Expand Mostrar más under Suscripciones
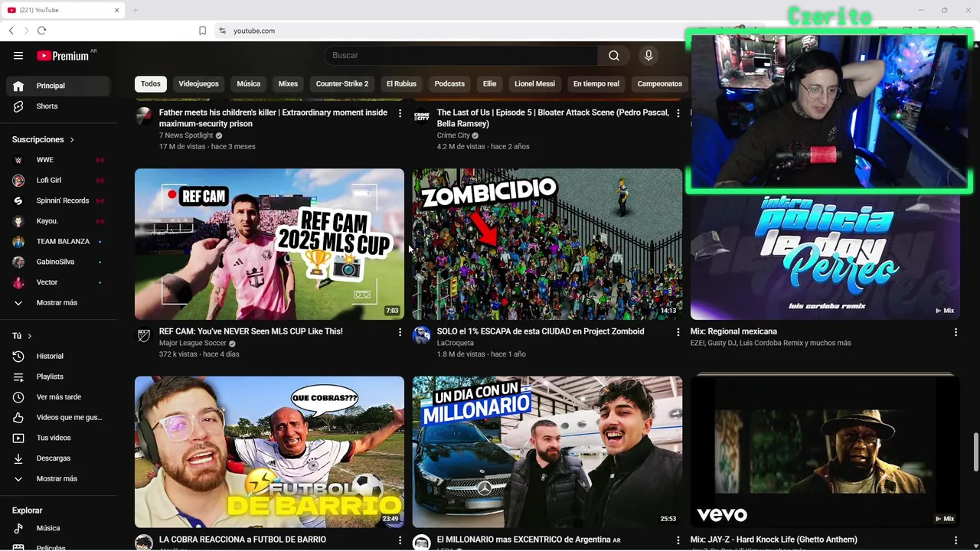The height and width of the screenshot is (551, 980). [58, 302]
